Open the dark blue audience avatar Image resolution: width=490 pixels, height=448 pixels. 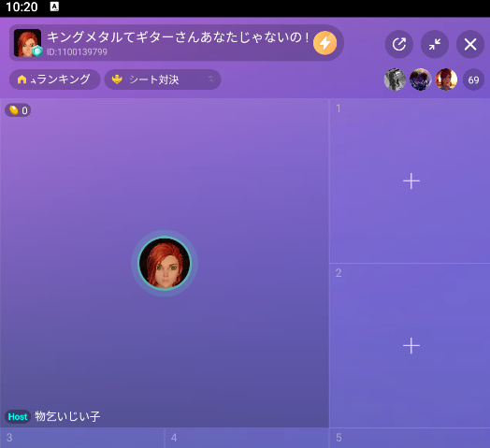click(x=421, y=79)
